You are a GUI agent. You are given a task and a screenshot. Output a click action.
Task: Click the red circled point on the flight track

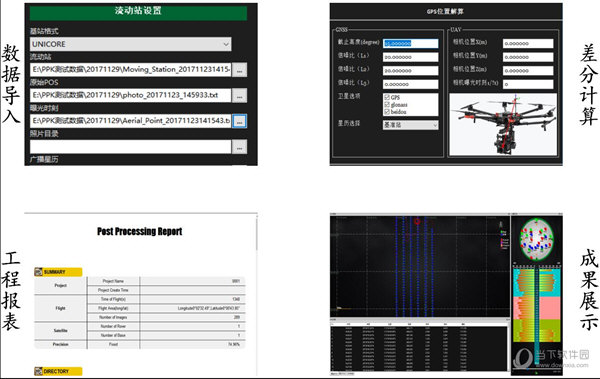click(417, 221)
